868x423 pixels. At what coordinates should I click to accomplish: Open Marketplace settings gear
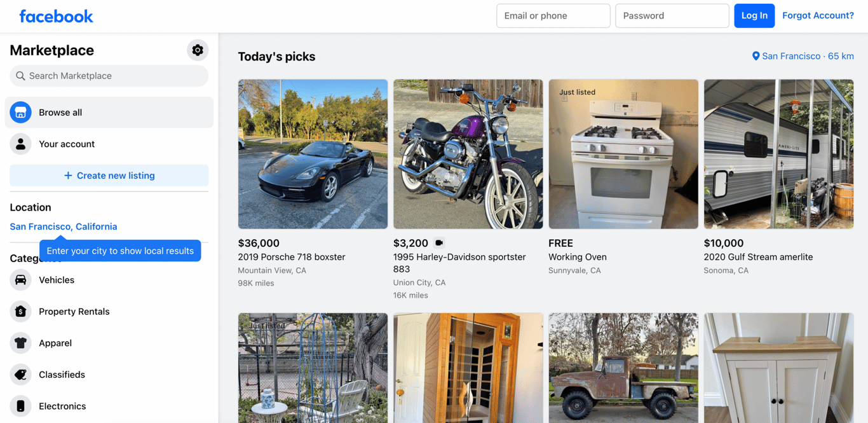point(198,50)
